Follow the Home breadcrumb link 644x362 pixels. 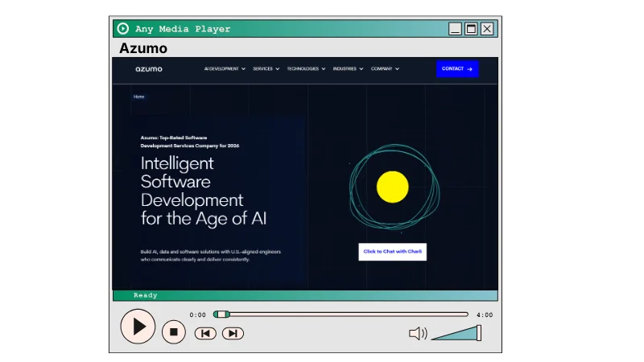[139, 97]
